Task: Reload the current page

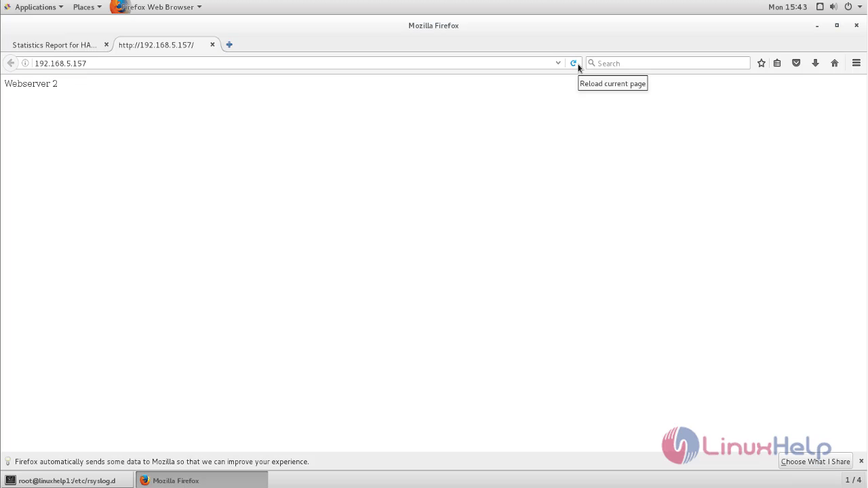Action: click(x=573, y=63)
